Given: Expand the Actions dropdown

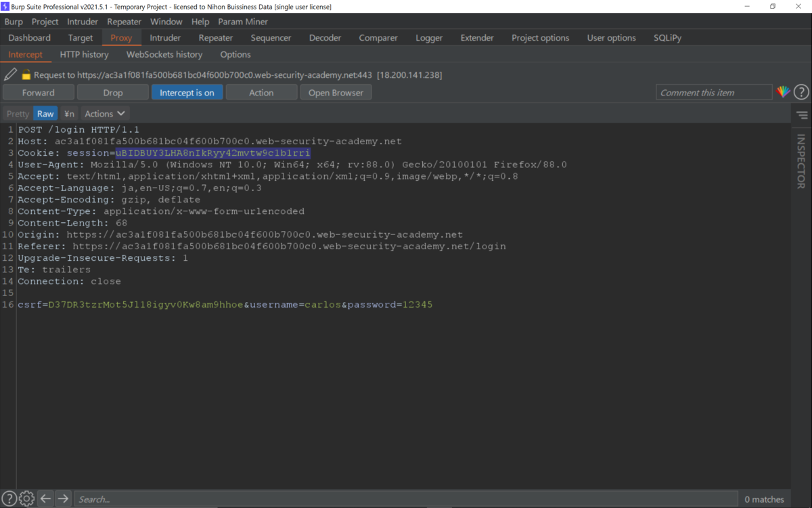Looking at the screenshot, I should [105, 114].
